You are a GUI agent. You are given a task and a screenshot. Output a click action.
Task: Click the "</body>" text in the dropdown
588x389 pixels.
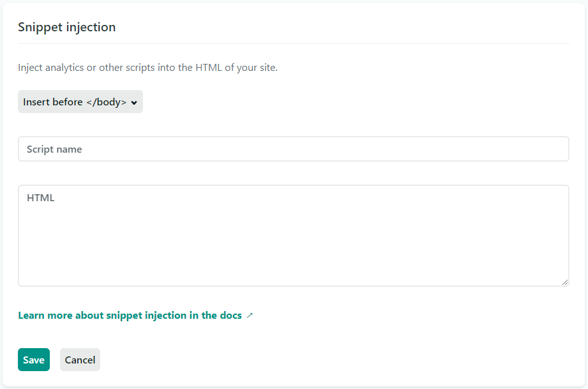click(106, 102)
